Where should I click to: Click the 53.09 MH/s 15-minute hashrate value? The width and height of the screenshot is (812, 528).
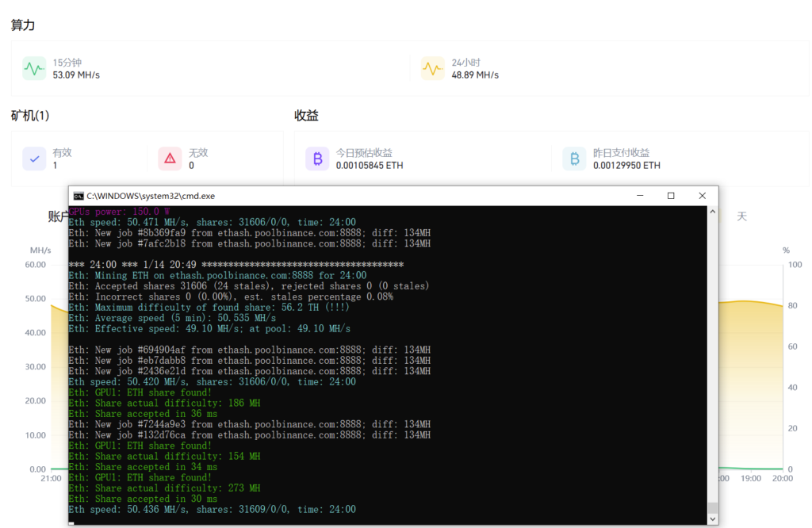click(76, 75)
